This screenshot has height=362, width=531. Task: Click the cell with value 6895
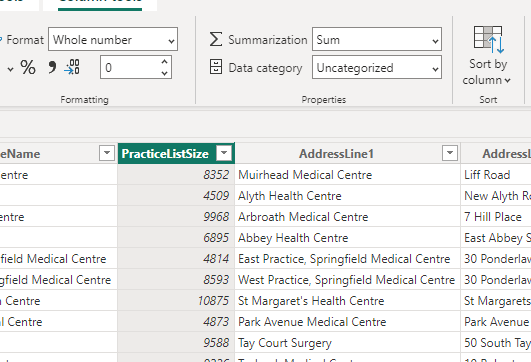point(176,238)
